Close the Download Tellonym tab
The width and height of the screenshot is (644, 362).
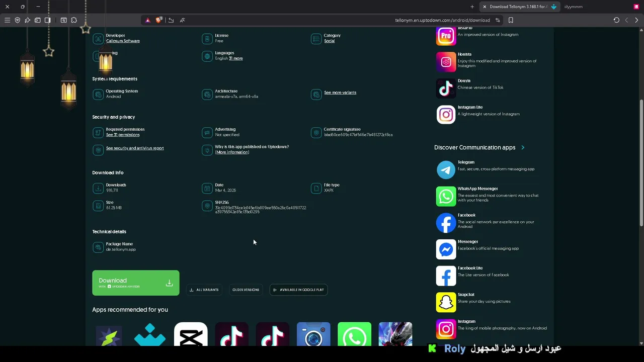(x=485, y=7)
